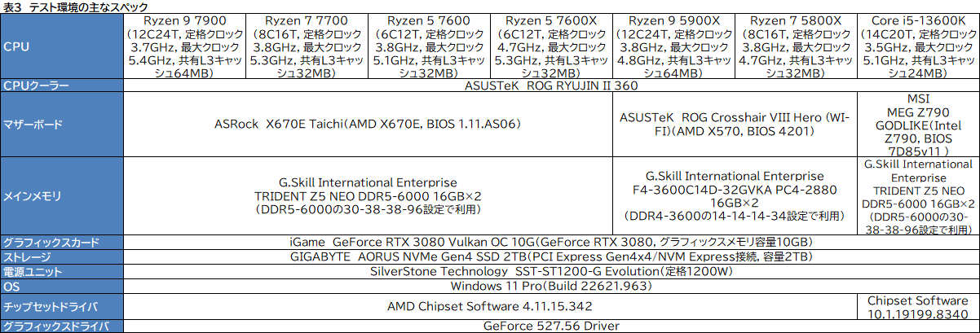The image size is (980, 333).
Task: Click the F4-3600C14D-32GVKA DDR4 memory cell
Action: (734, 196)
